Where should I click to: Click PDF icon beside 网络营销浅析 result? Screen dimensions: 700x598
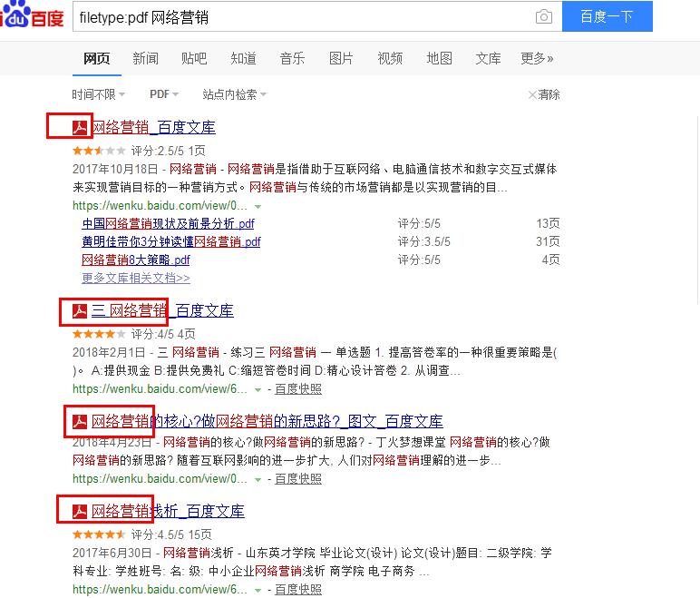[x=80, y=511]
